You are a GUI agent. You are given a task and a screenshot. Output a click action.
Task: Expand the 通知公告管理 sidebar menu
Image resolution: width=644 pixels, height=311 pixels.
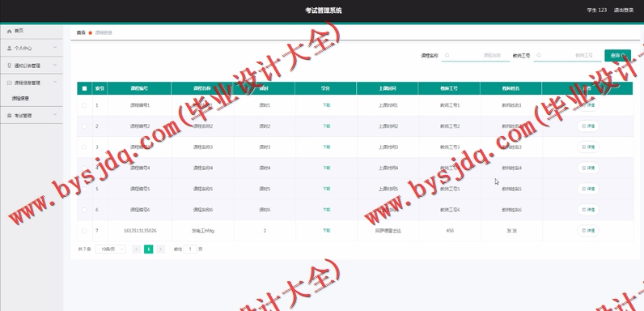coord(32,66)
